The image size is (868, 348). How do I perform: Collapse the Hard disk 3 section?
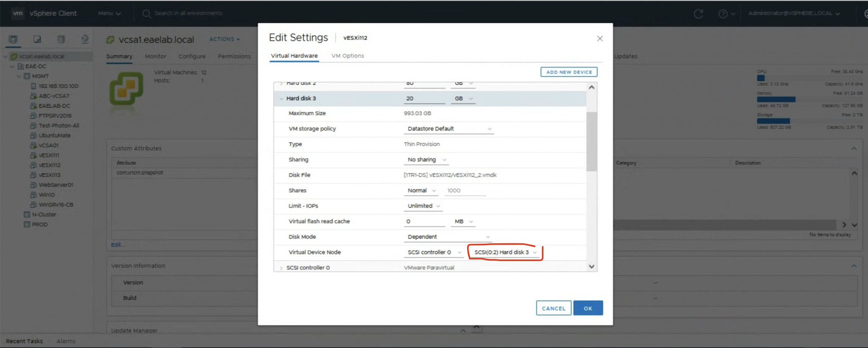pyautogui.click(x=281, y=99)
